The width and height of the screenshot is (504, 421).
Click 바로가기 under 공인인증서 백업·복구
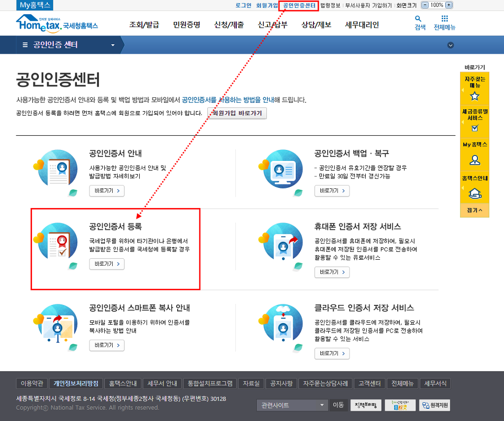[x=332, y=191]
